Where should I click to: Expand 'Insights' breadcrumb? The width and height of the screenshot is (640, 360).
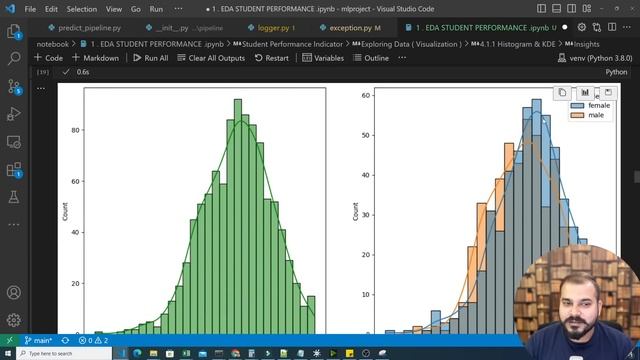point(582,44)
